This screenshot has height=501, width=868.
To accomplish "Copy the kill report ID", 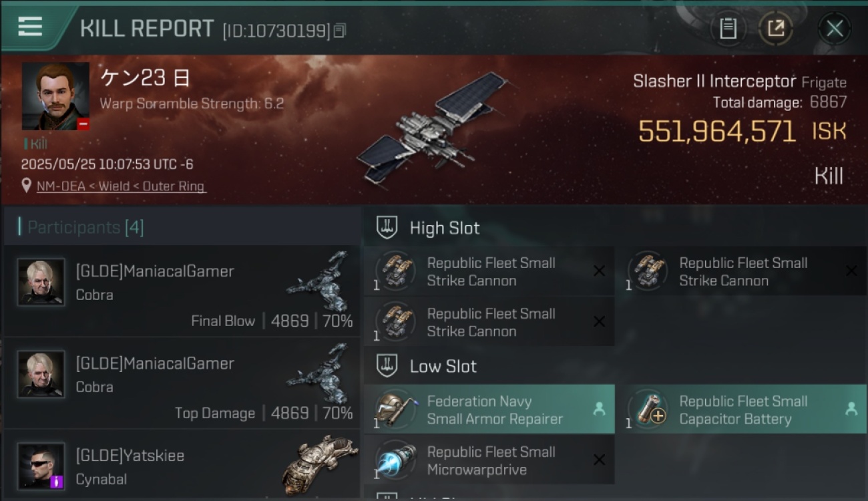I will pos(340,30).
